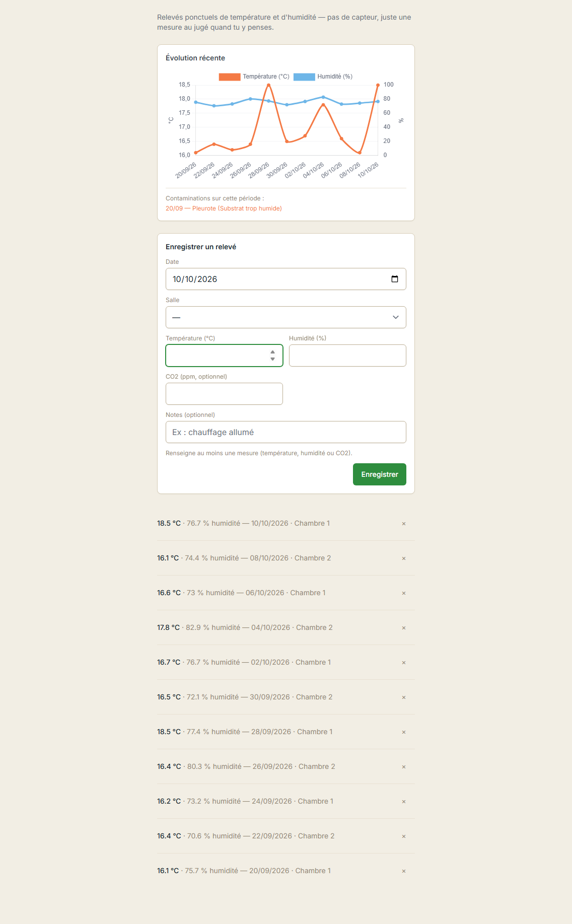
Task: Remove the 06/10/2026 Chambre 1 entry
Action: point(404,593)
